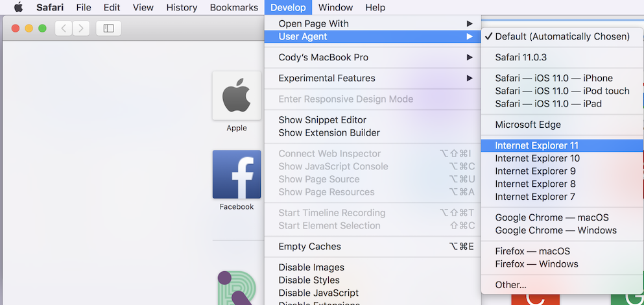
Task: Click the Apple logo menu icon
Action: coord(18,8)
